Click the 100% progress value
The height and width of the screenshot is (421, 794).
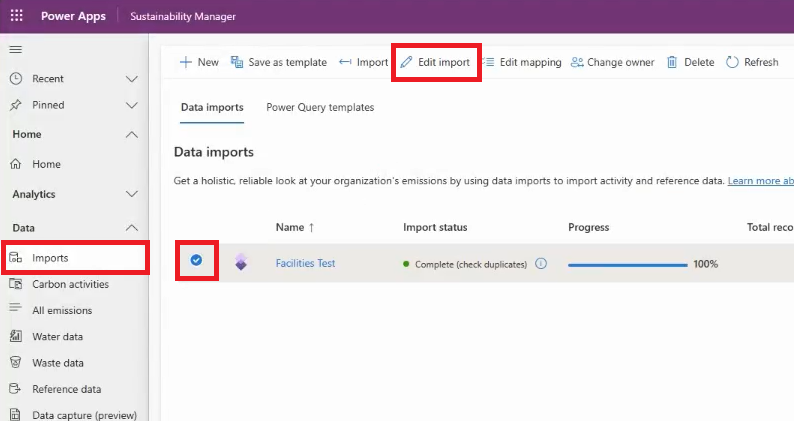(x=705, y=264)
